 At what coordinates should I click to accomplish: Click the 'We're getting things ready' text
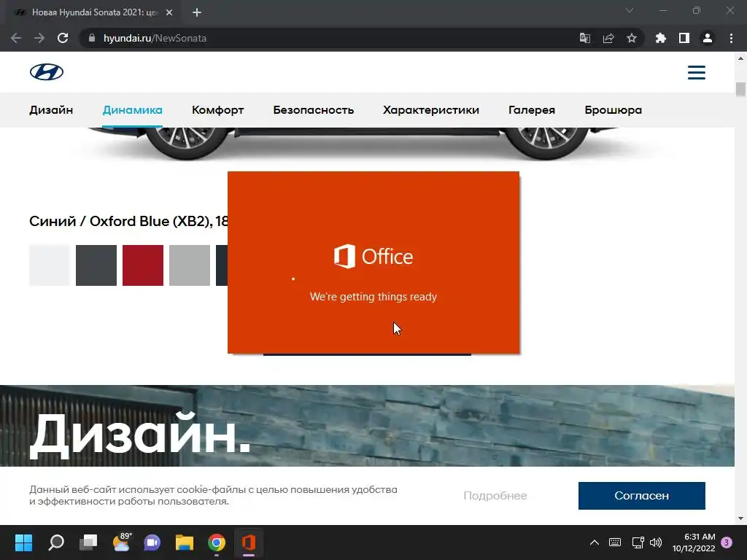coord(373,297)
